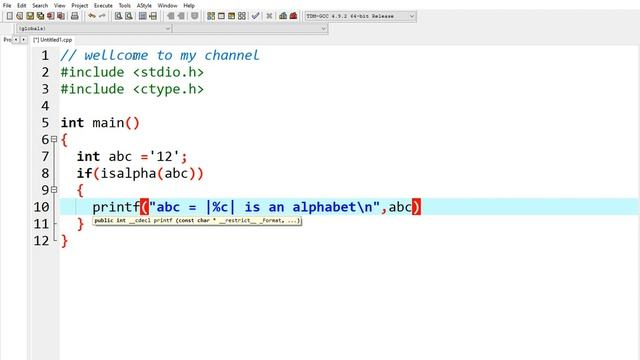Click the comment 'wellcome to my channel'
This screenshot has width=640, height=360.
click(x=171, y=55)
